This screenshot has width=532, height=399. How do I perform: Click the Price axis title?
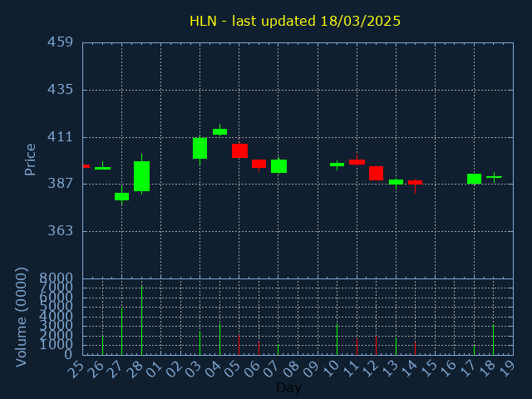(x=30, y=160)
